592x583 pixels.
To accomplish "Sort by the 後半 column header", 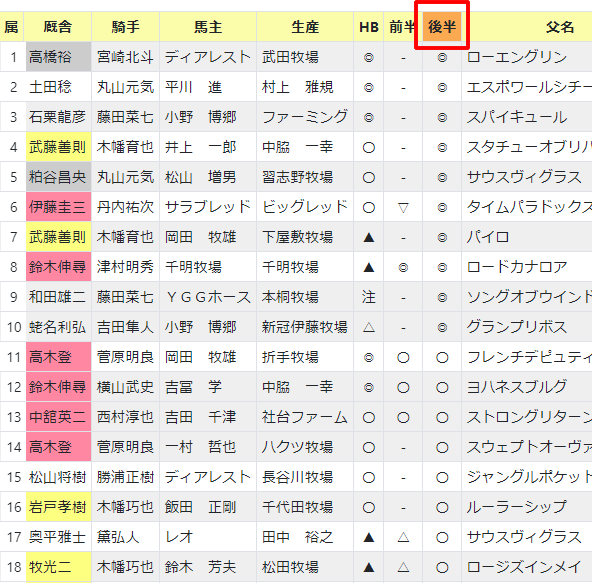I will tap(442, 26).
